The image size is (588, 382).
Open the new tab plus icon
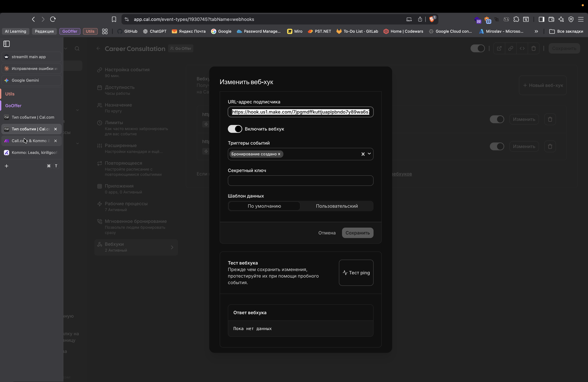pos(7,166)
